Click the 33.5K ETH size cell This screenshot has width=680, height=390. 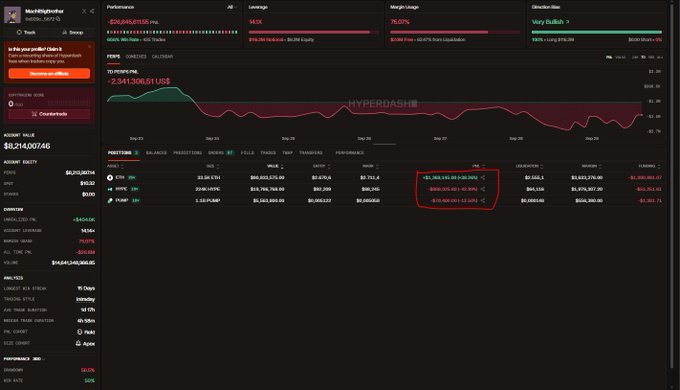pos(209,177)
